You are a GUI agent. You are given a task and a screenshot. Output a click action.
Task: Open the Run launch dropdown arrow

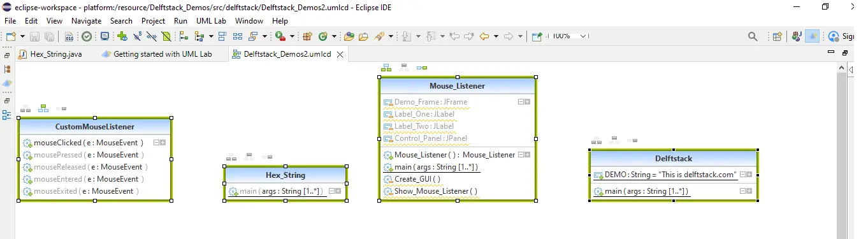292,36
